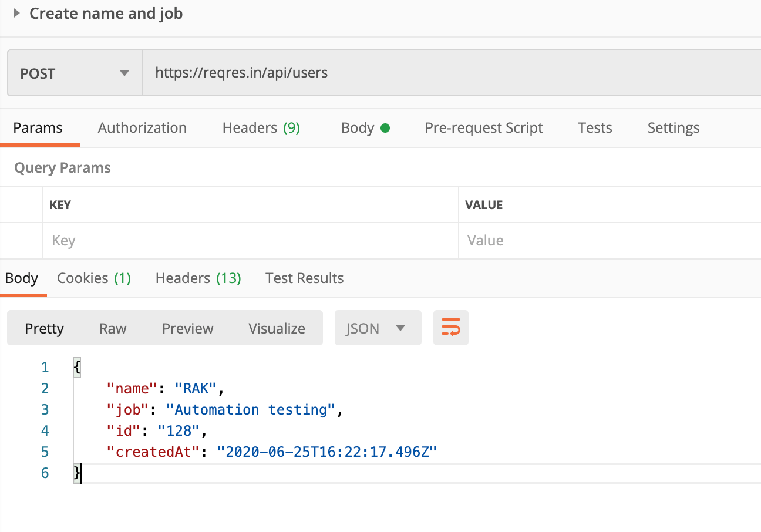761x532 pixels.
Task: Select the Pre-request Script tab
Action: pyautogui.click(x=483, y=128)
